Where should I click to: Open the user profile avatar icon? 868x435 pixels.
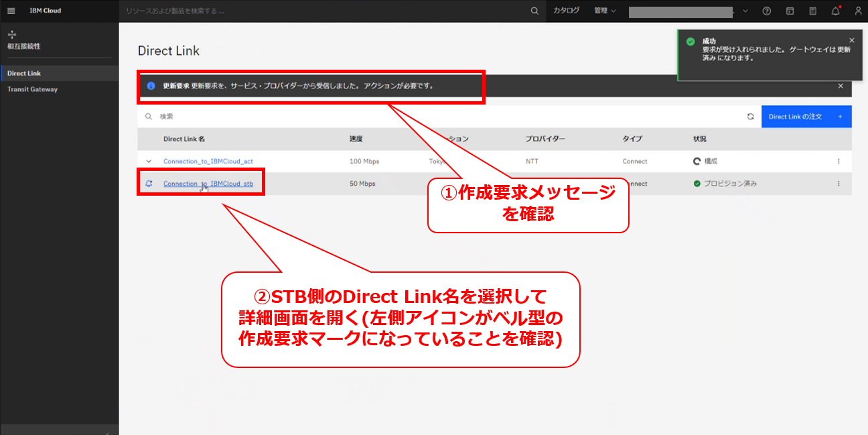tap(858, 11)
